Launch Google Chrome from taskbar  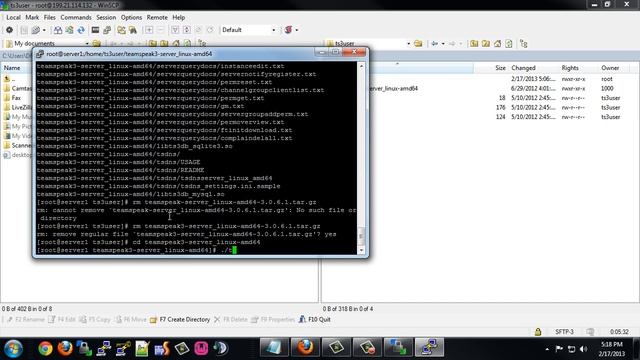tap(46, 349)
